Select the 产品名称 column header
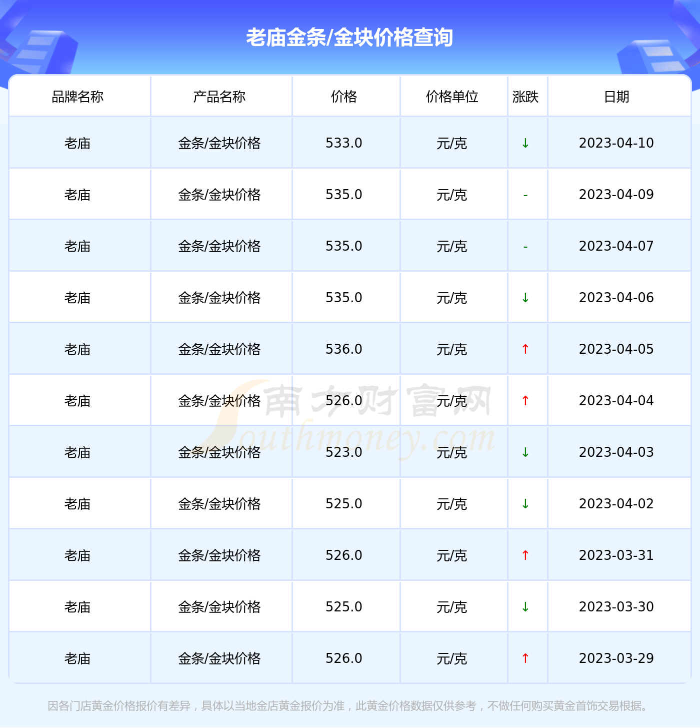700x728 pixels. [219, 97]
